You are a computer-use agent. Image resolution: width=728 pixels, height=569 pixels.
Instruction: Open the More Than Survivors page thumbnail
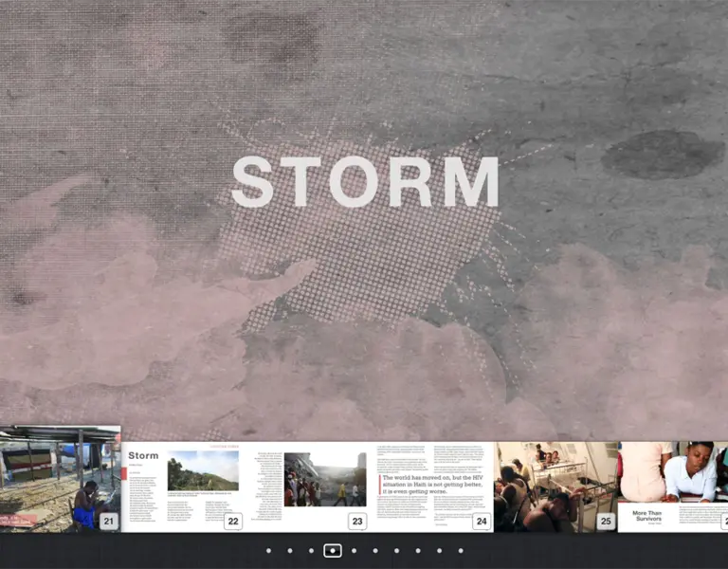673,486
